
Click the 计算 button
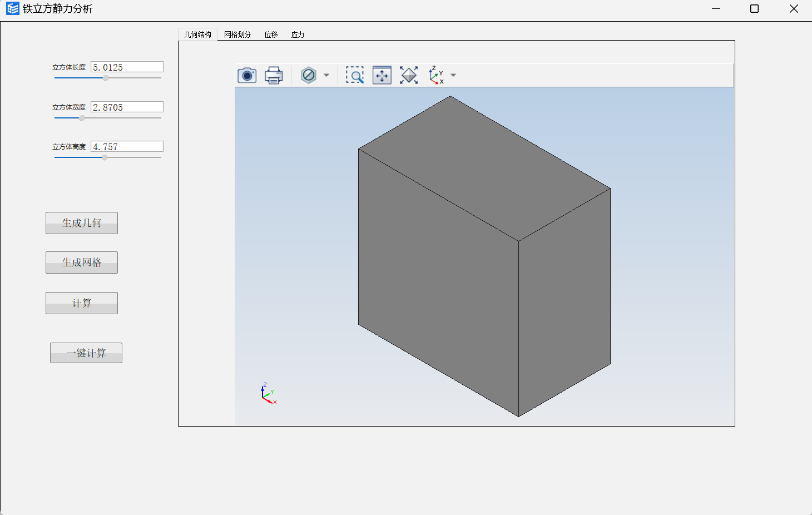click(x=82, y=303)
